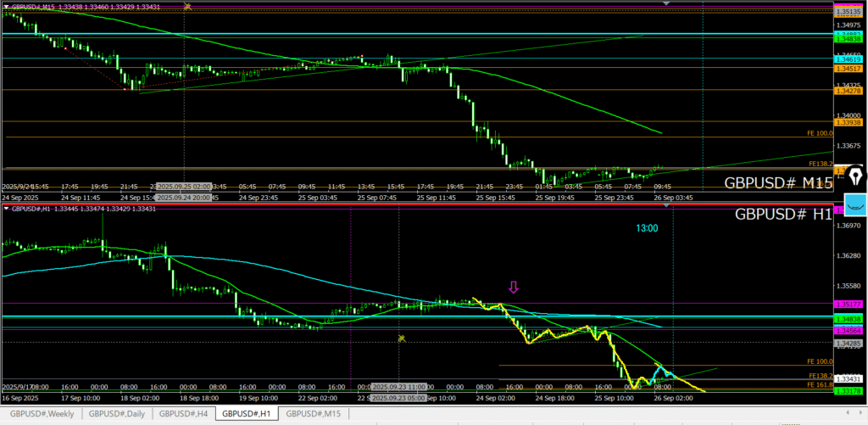Click the cyan 1.34619 price label on M15
Image resolution: width=868 pixels, height=425 pixels.
tap(849, 59)
